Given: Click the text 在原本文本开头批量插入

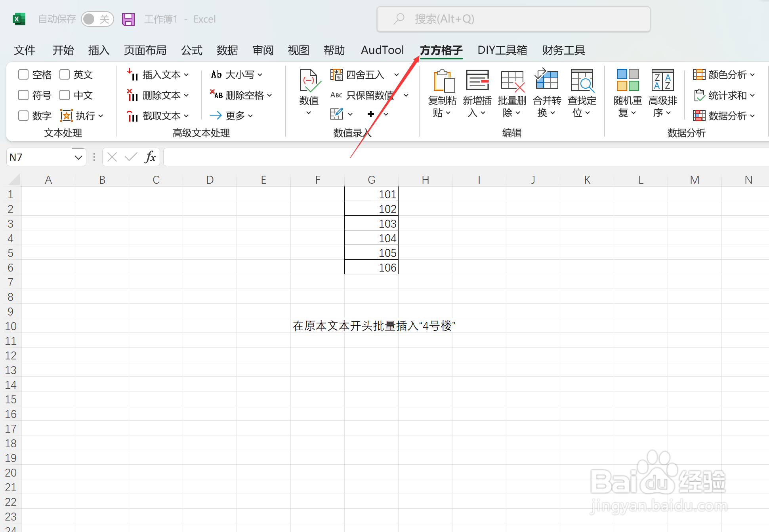Looking at the screenshot, I should (356, 326).
